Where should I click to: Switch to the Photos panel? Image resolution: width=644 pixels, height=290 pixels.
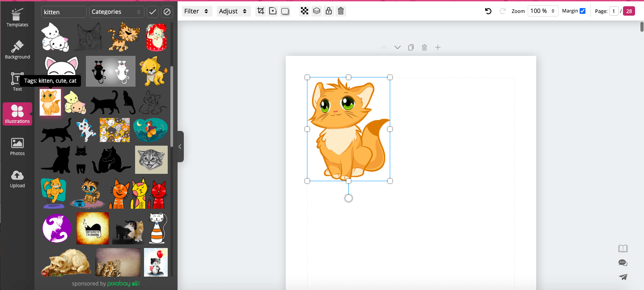[17, 146]
